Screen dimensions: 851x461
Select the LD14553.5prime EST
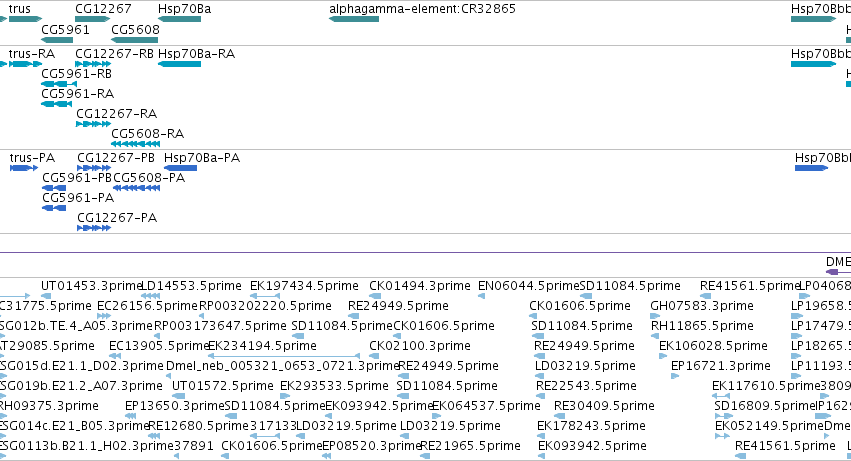pos(150,296)
